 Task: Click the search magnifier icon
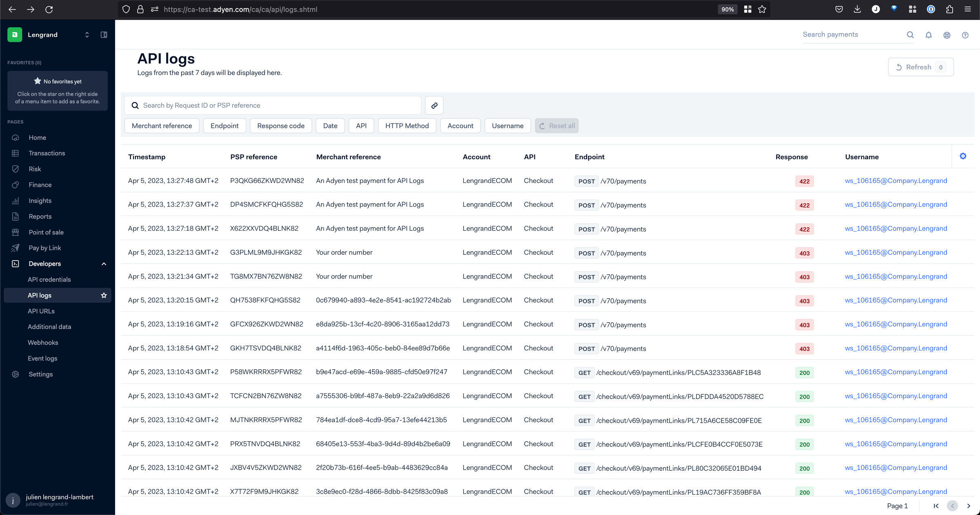910,34
